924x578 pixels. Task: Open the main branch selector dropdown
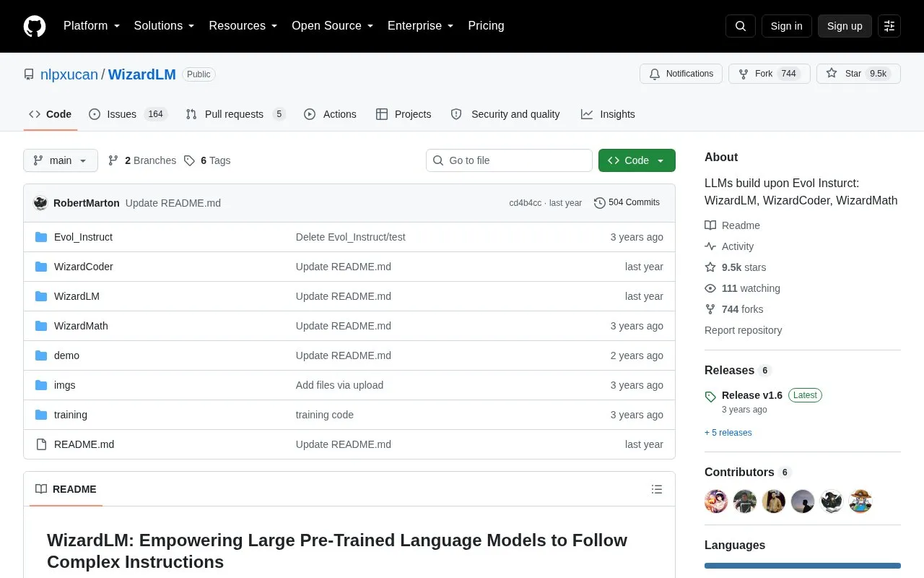(x=61, y=160)
